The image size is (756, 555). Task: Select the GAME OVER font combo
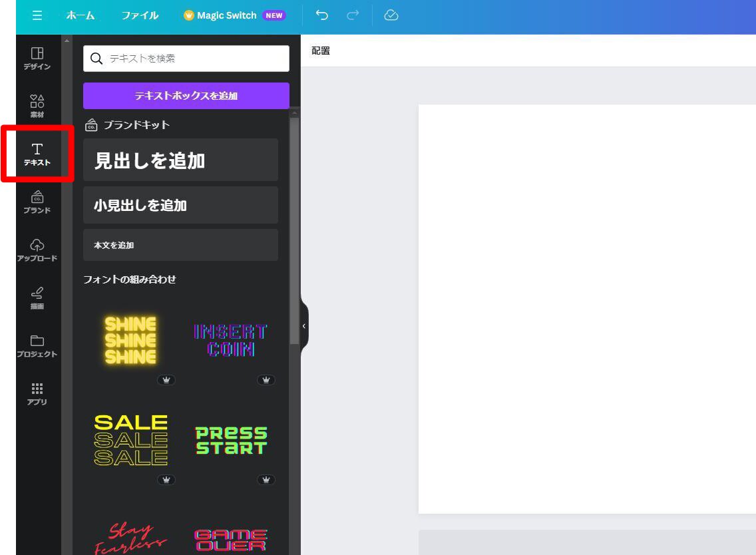click(x=230, y=540)
